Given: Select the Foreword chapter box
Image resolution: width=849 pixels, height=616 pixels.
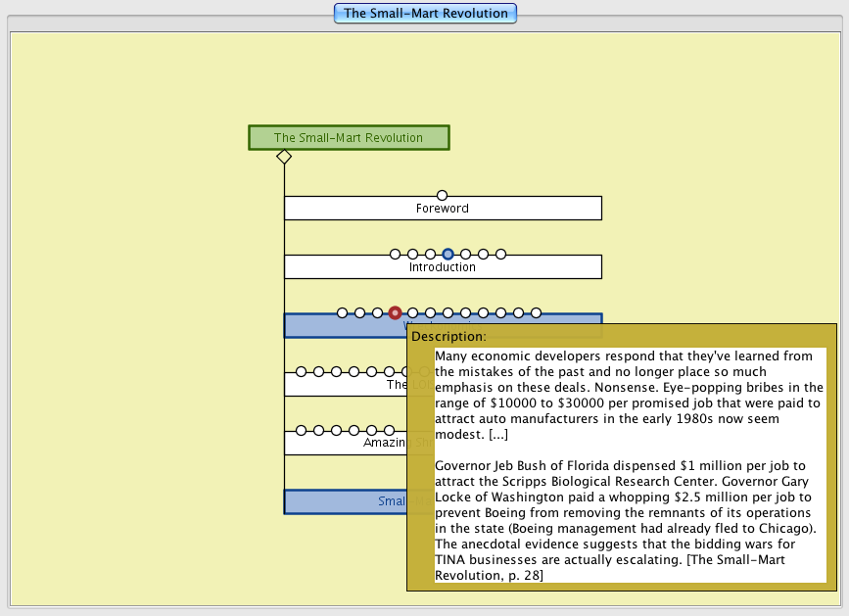Looking at the screenshot, I should click(x=443, y=209).
